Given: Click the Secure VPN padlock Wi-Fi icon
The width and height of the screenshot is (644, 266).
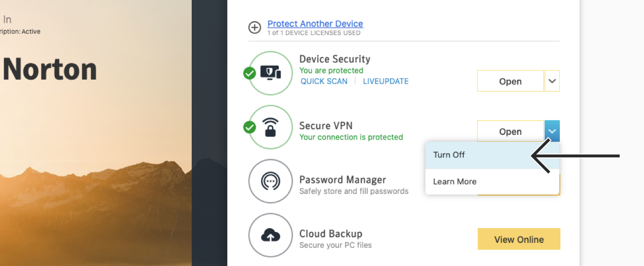Looking at the screenshot, I should 271,127.
